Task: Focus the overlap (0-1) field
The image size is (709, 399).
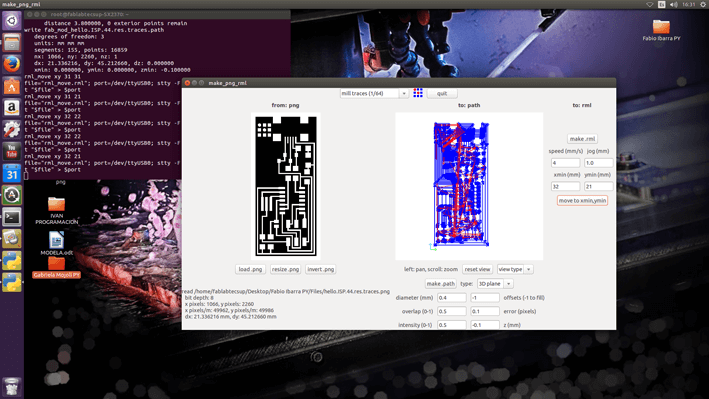Action: point(452,311)
